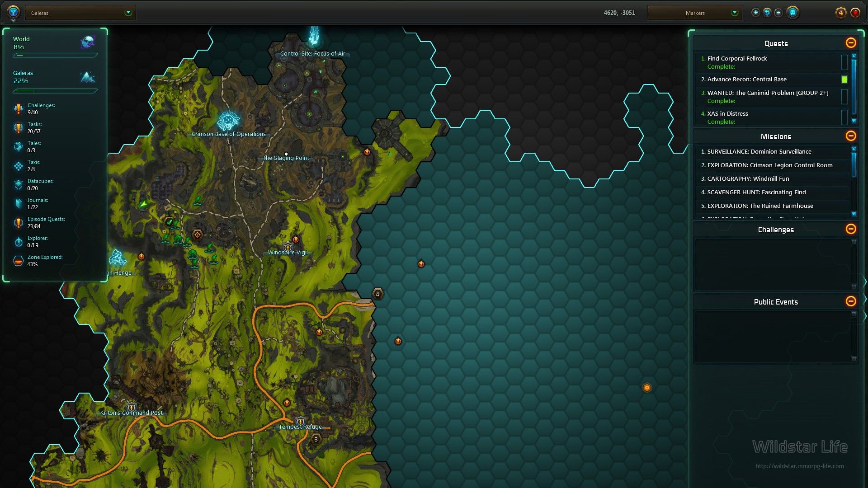Click the Public Events panel scrollbar

click(x=854, y=336)
